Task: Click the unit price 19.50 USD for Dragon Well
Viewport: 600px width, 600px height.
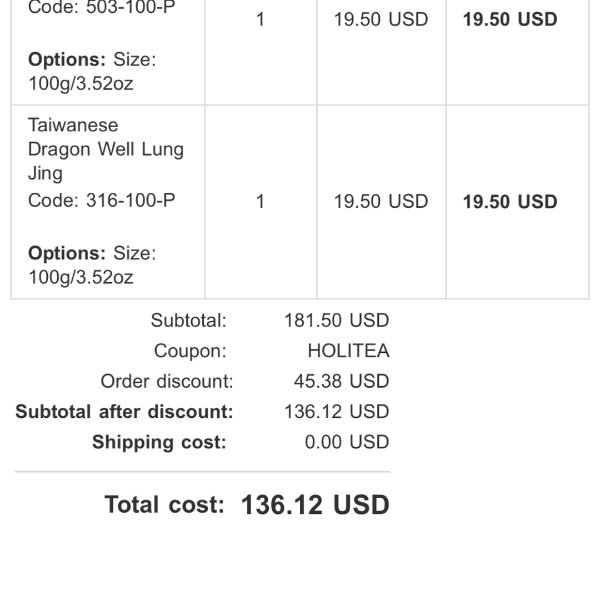Action: tap(381, 201)
